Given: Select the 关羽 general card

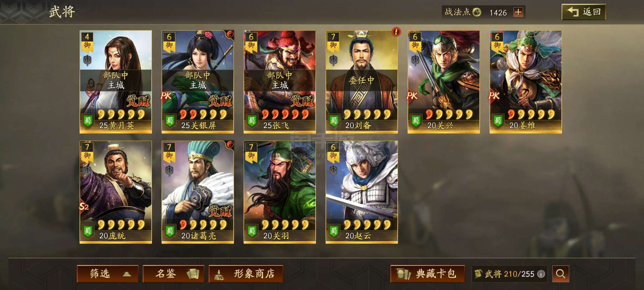Looking at the screenshot, I should pos(280,192).
